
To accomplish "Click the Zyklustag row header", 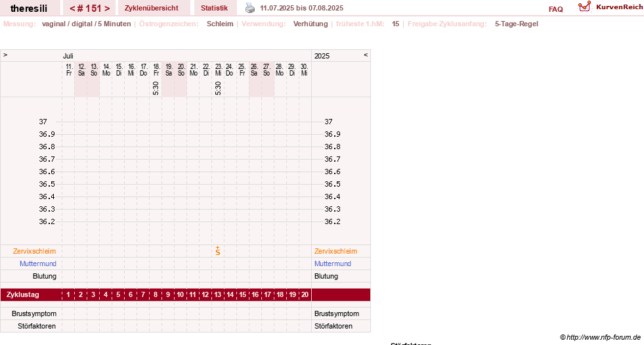I will coord(23,295).
